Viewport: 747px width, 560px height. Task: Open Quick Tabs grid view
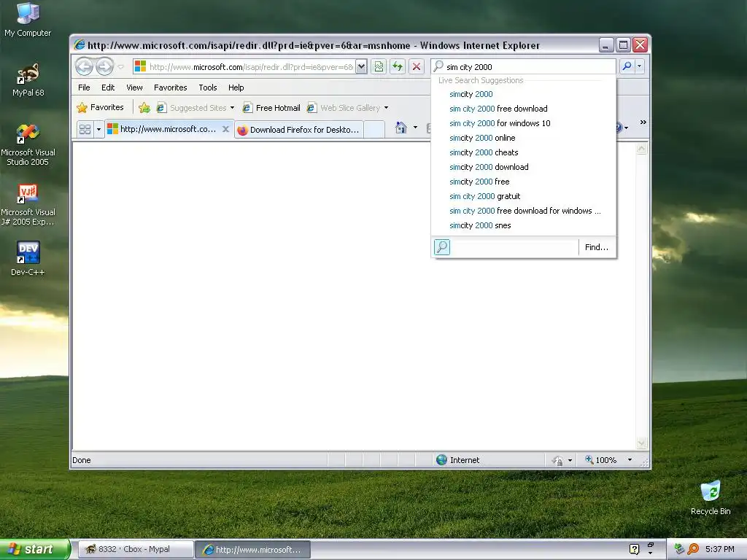coord(85,129)
